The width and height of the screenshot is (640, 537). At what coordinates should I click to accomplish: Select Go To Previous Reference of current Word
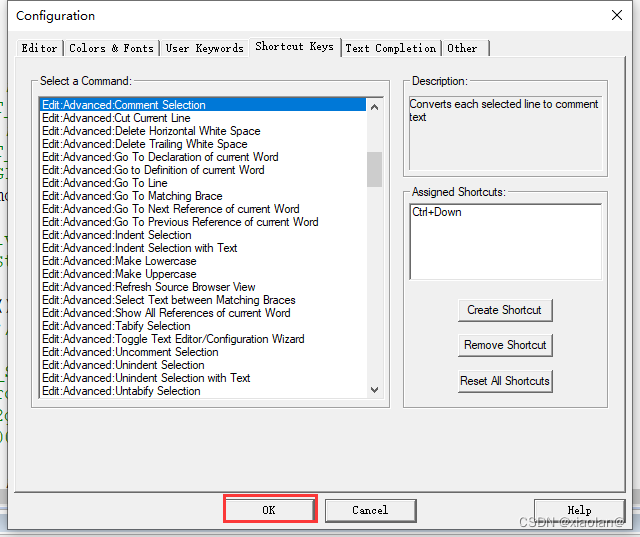[x=203, y=222]
